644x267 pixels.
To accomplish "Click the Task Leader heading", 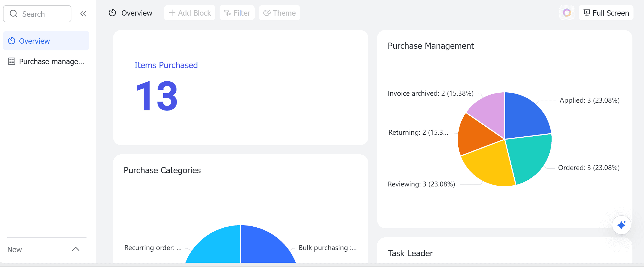I will pos(410,253).
